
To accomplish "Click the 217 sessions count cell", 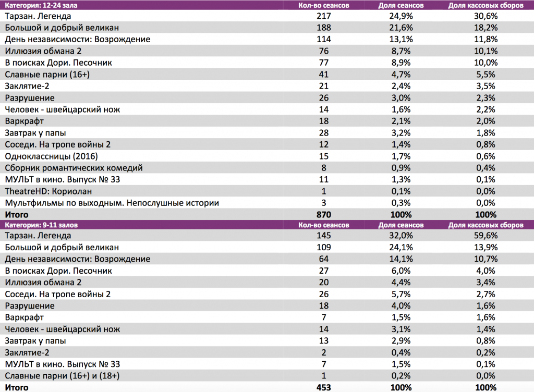I will click(324, 16).
